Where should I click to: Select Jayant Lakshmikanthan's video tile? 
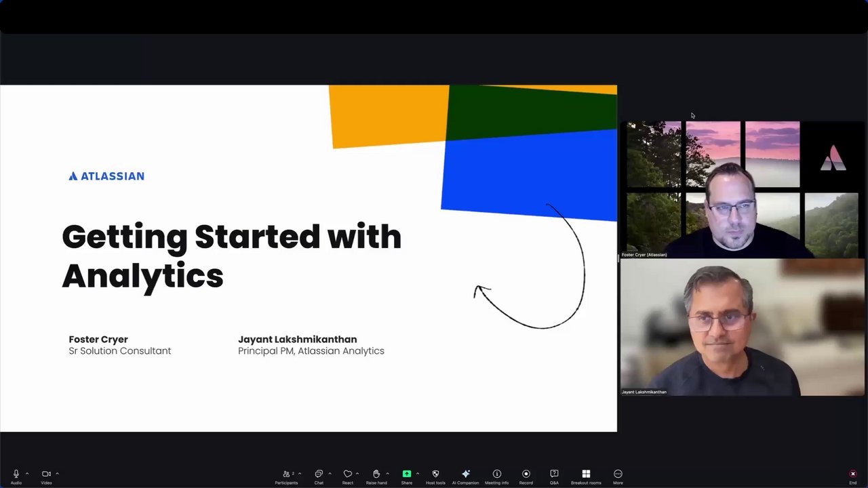(x=743, y=327)
